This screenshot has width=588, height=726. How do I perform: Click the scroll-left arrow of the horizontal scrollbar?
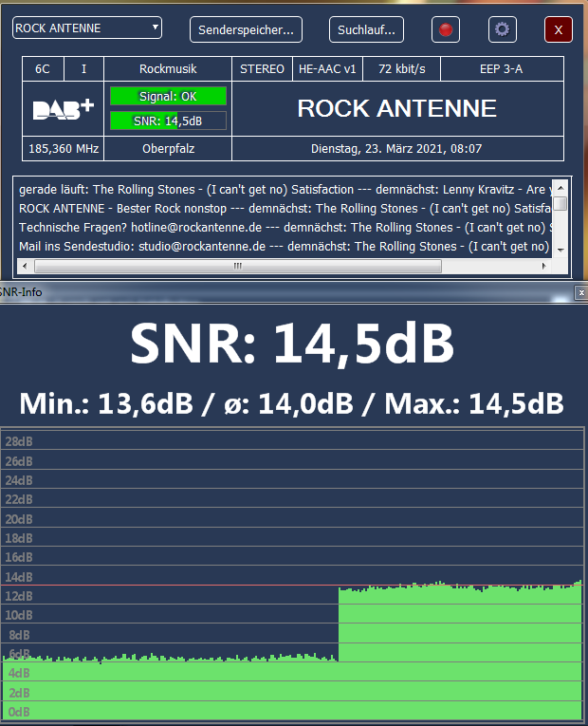23,266
